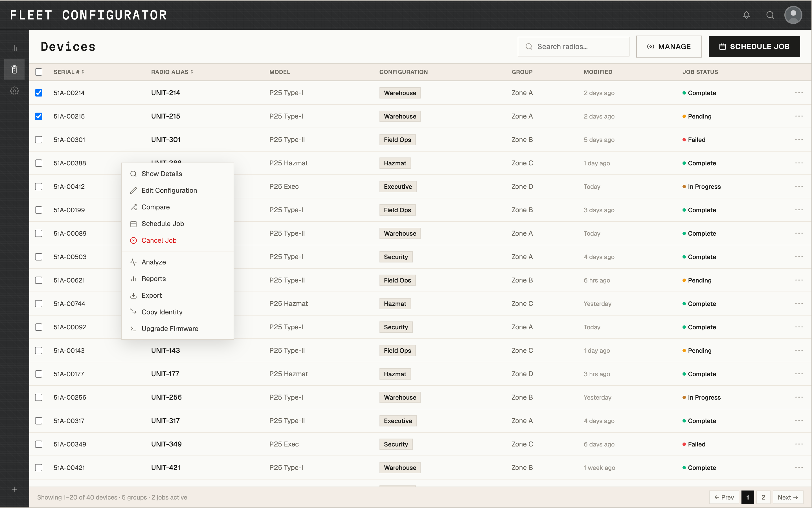This screenshot has width=812, height=508.
Task: Toggle the select-all header checkbox
Action: (39, 72)
